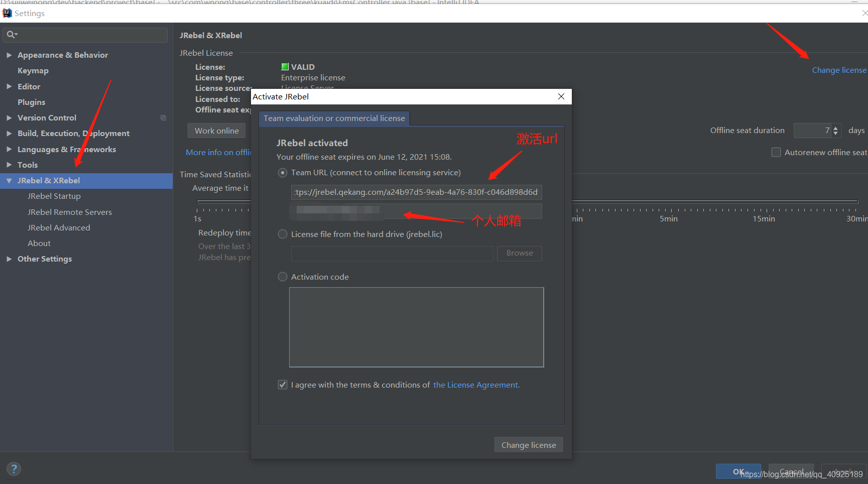Collapse the JRebel & XRebel section

tap(9, 180)
